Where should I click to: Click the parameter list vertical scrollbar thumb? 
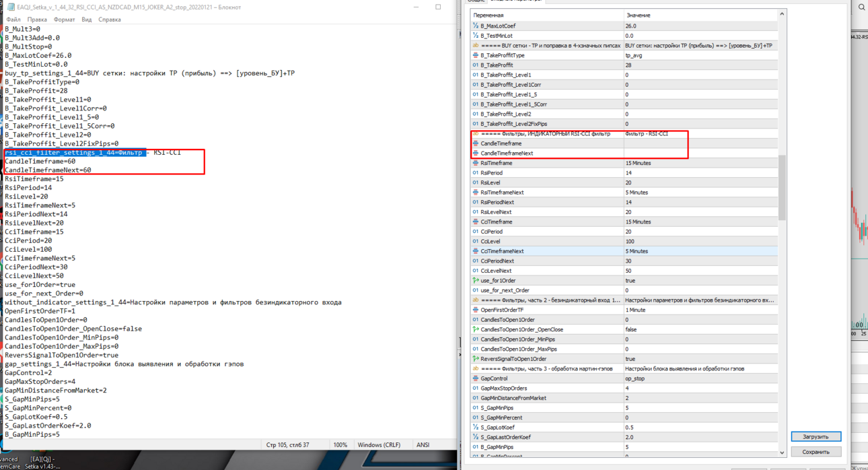click(x=782, y=187)
